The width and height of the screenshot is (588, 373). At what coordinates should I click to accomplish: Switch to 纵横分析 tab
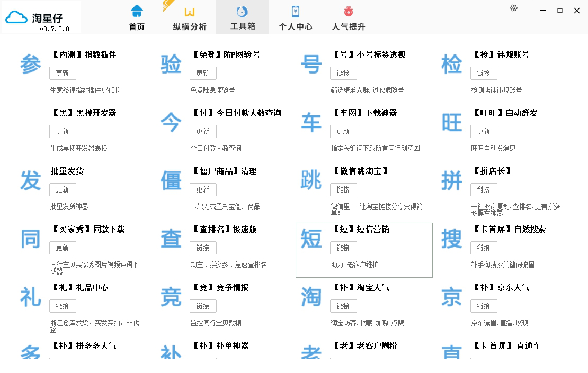tap(189, 17)
